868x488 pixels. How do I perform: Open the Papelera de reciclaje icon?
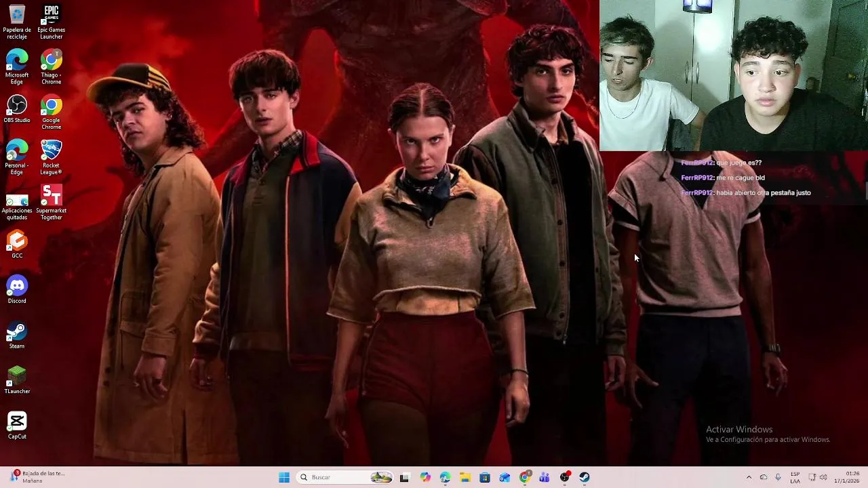(x=17, y=22)
